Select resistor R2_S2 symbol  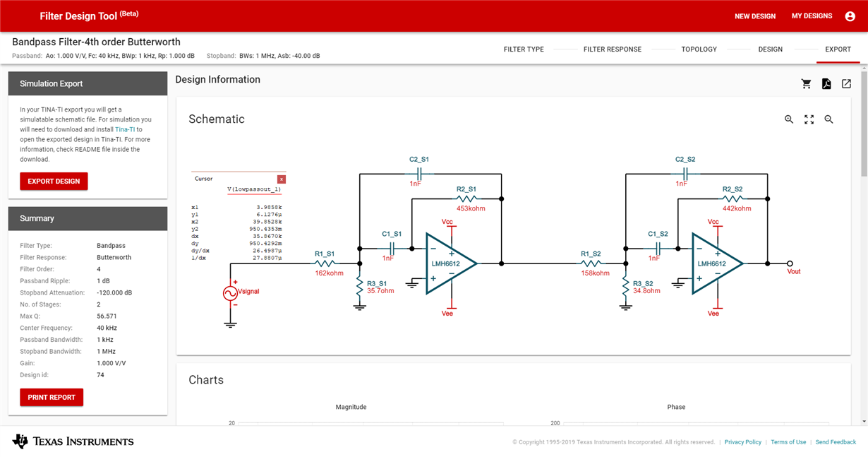(x=733, y=198)
